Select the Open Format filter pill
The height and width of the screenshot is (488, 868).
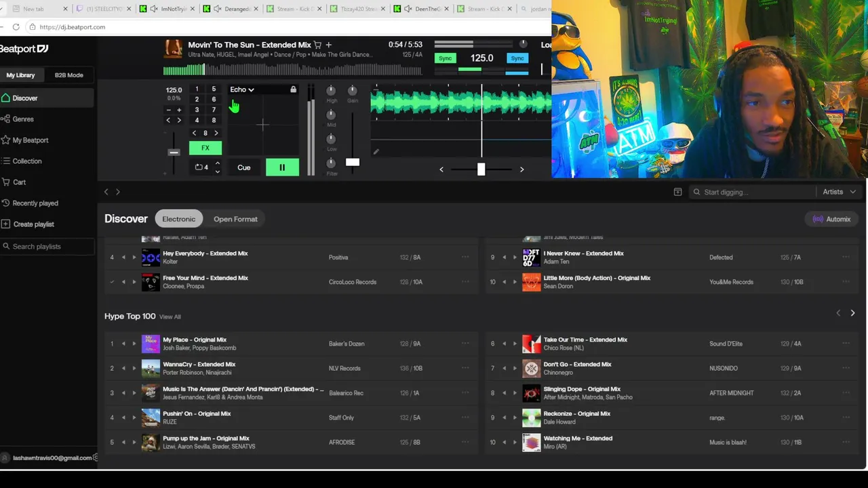point(235,219)
